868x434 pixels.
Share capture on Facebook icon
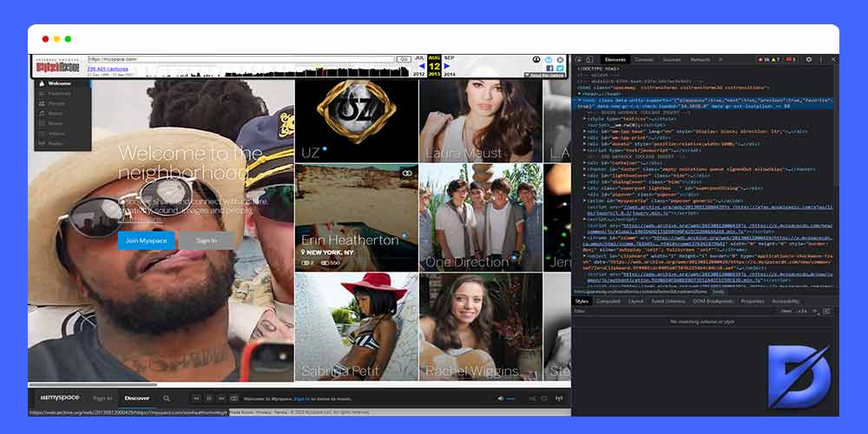549,69
